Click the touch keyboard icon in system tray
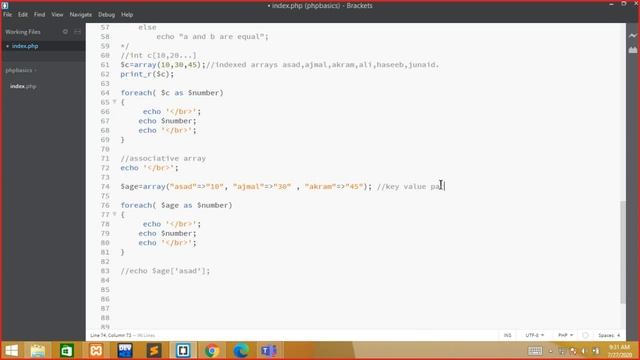 coord(535,351)
